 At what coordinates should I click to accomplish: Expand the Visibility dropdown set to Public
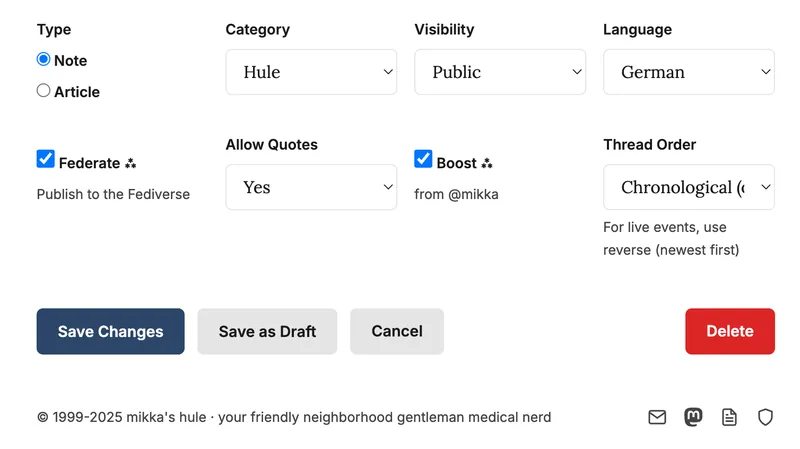(499, 72)
